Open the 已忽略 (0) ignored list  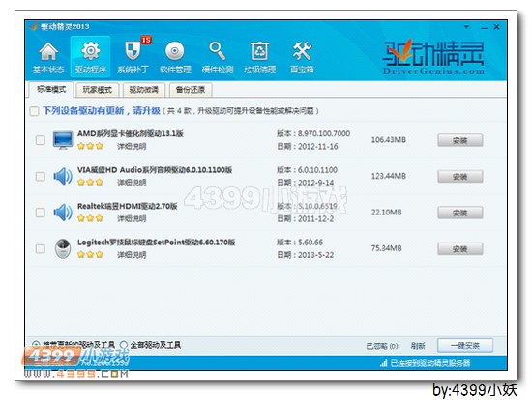pos(382,346)
